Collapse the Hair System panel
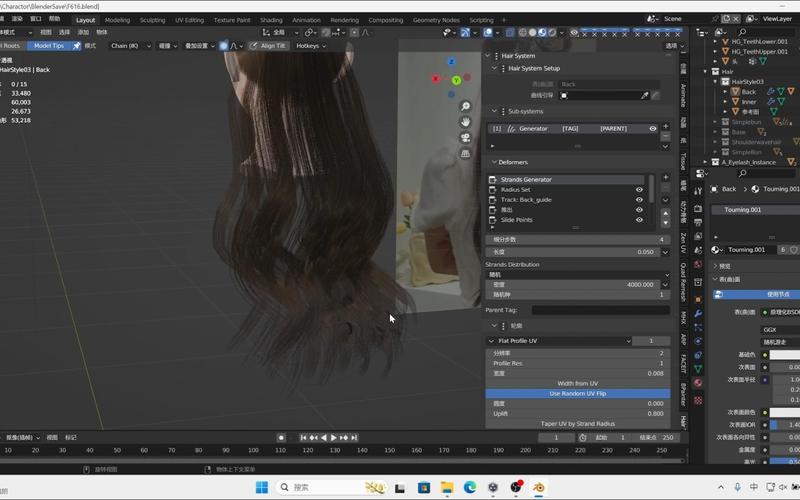The image size is (800, 500). [488, 56]
